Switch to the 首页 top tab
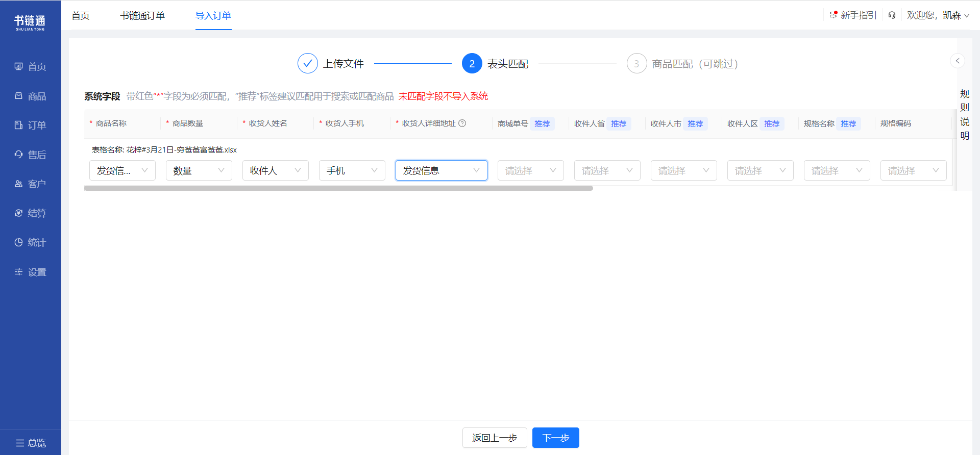Image resolution: width=980 pixels, height=455 pixels. click(81, 15)
